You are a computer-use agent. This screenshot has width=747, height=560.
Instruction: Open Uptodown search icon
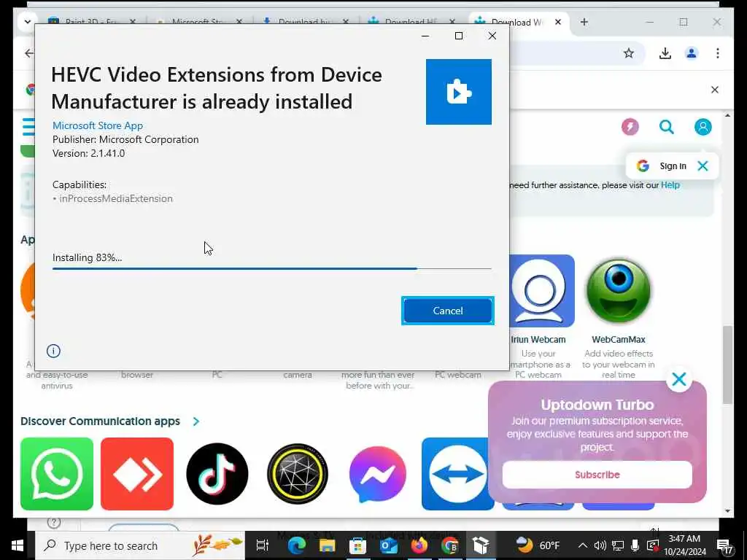point(667,127)
